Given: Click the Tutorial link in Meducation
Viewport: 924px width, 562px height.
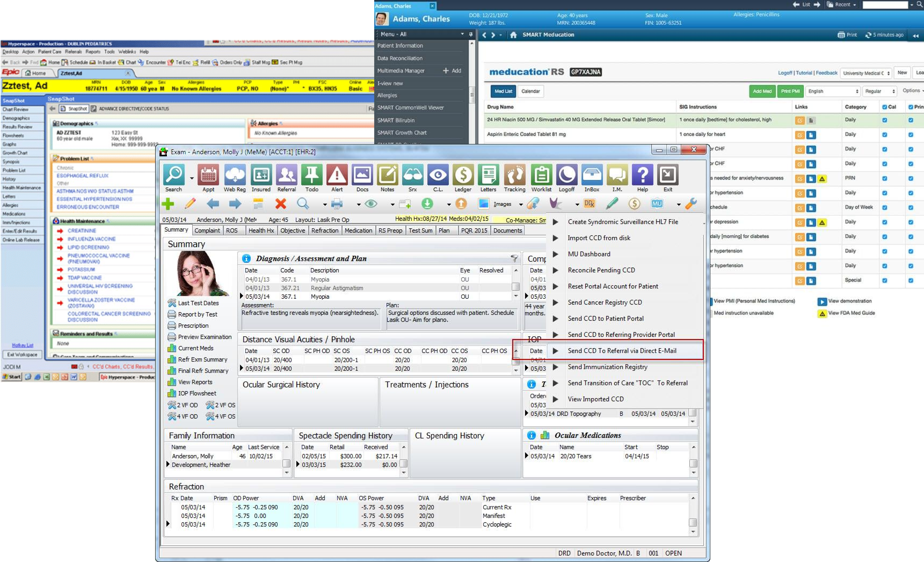Looking at the screenshot, I should pos(804,73).
